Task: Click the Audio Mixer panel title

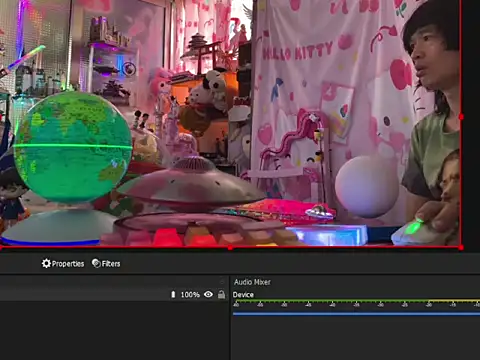Action: (x=252, y=282)
